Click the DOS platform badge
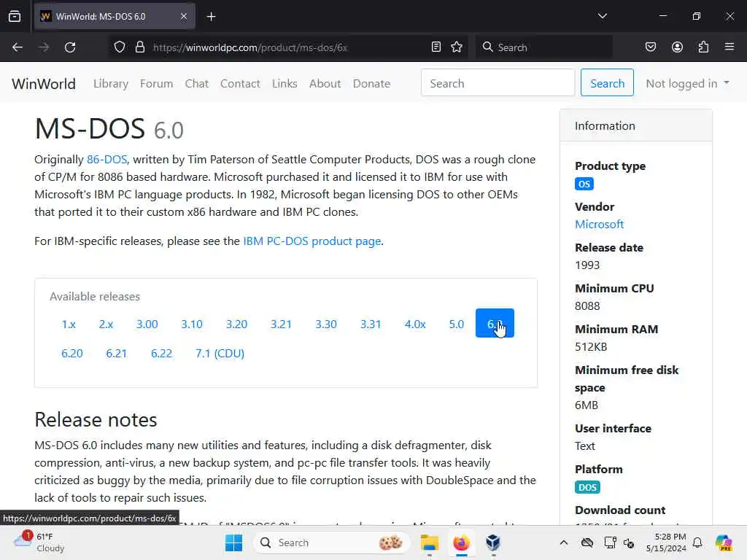Screen dimensions: 747x560 point(587,487)
